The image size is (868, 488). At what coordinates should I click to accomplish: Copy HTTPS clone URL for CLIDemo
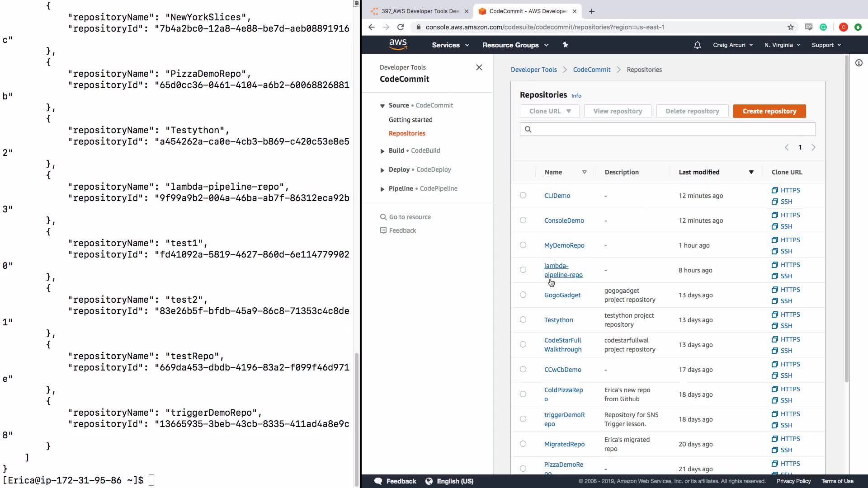(x=786, y=190)
